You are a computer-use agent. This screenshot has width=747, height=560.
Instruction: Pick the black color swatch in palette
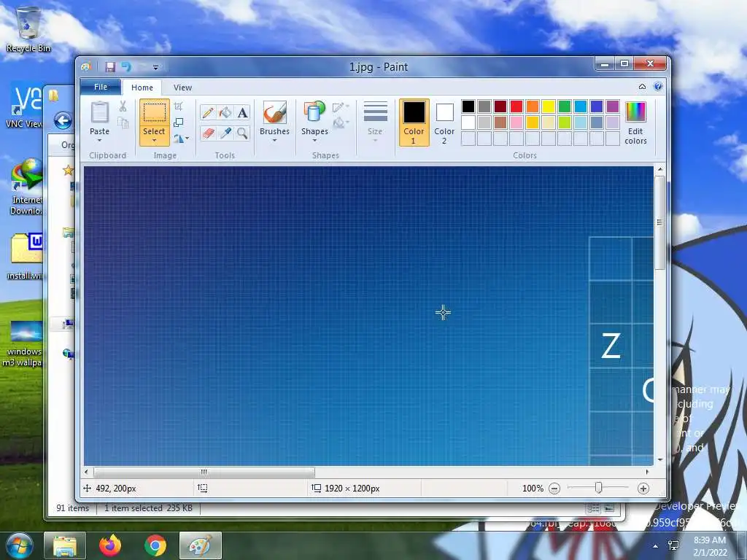click(468, 106)
